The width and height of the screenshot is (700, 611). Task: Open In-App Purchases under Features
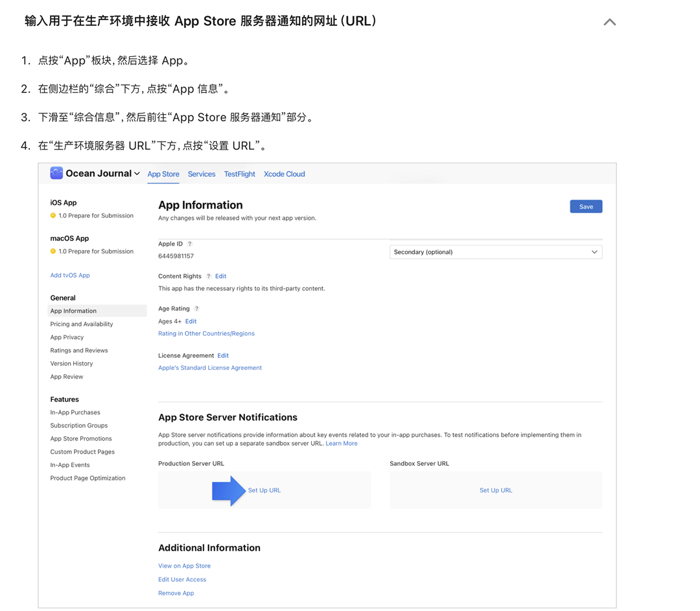coord(75,412)
